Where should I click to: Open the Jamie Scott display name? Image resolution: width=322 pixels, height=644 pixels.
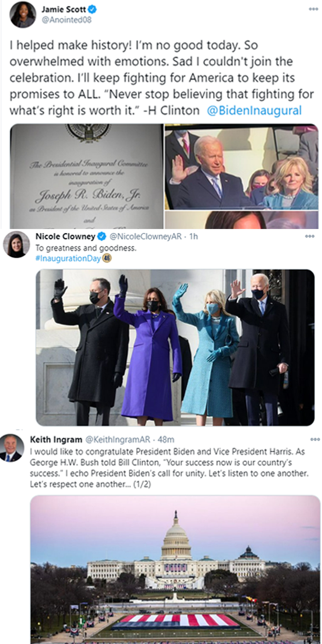(x=63, y=9)
